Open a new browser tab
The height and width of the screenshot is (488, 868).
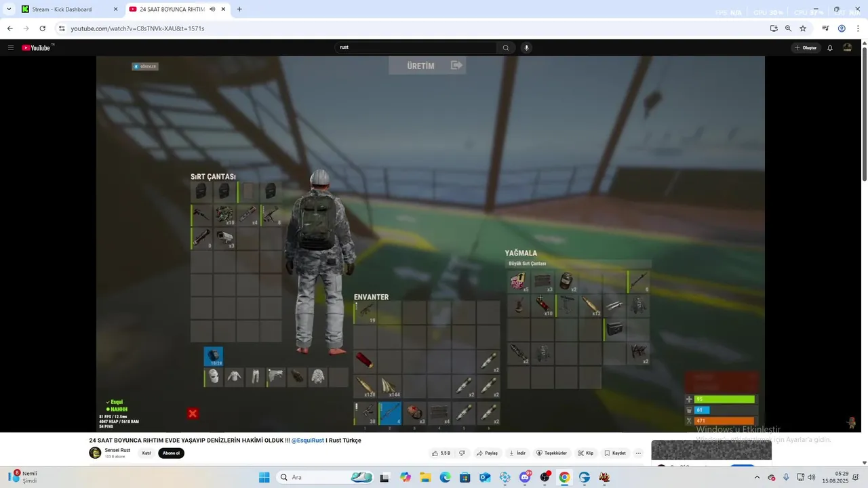pyautogui.click(x=239, y=9)
